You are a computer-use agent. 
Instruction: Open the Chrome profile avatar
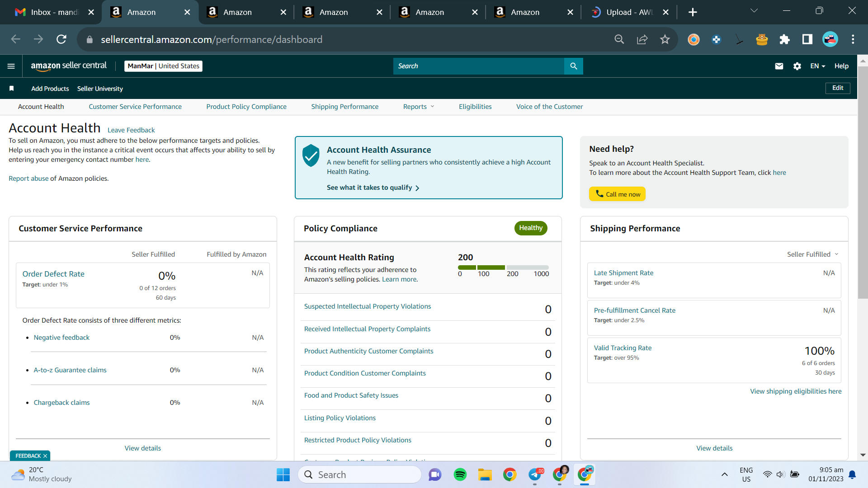[830, 39]
